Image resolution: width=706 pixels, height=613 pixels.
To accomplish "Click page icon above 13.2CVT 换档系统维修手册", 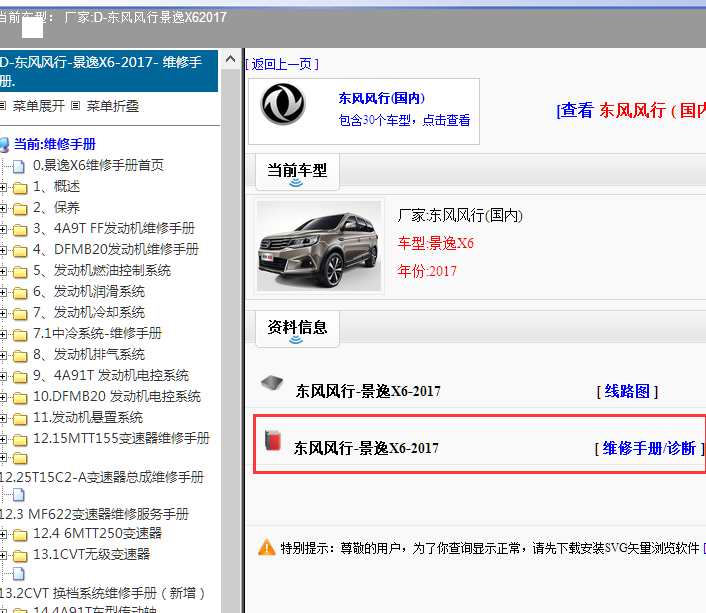I will 18,574.
